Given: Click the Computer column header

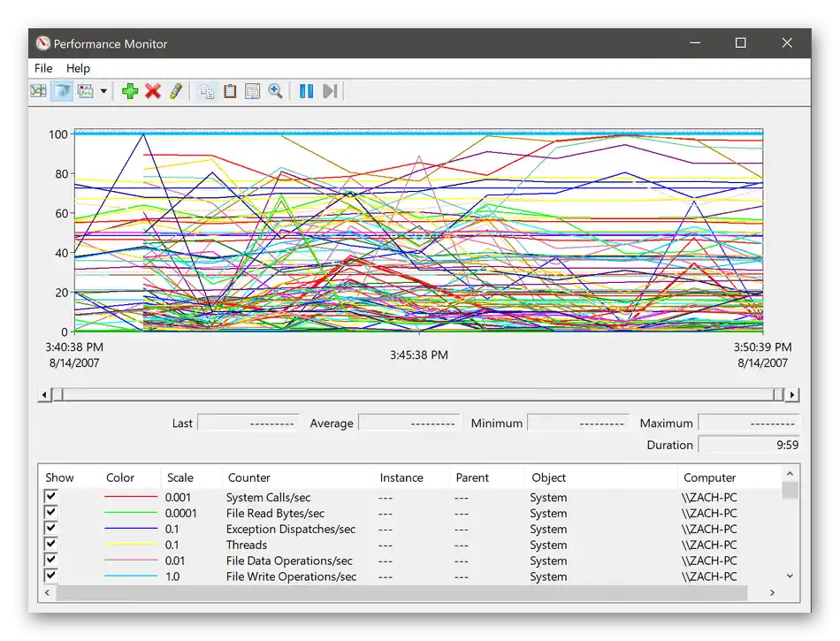Looking at the screenshot, I should (x=709, y=477).
